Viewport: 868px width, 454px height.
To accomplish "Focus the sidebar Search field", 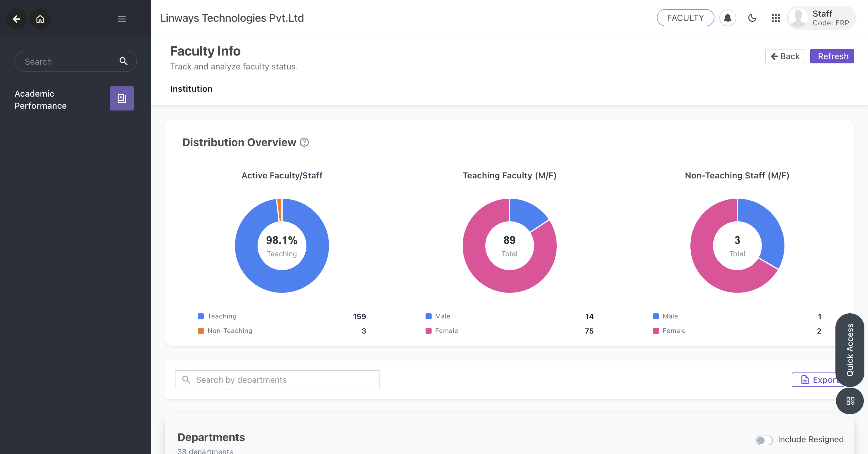I will (75, 61).
